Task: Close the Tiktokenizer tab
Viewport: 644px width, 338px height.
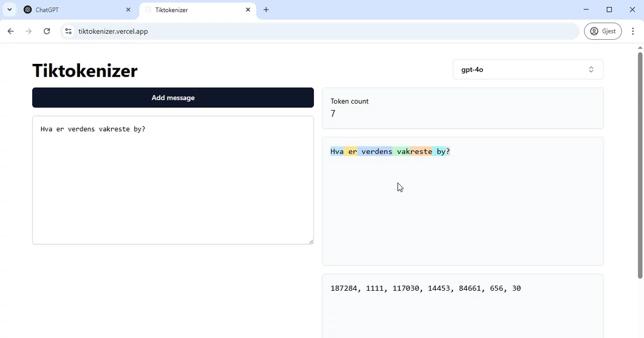Action: 248,10
